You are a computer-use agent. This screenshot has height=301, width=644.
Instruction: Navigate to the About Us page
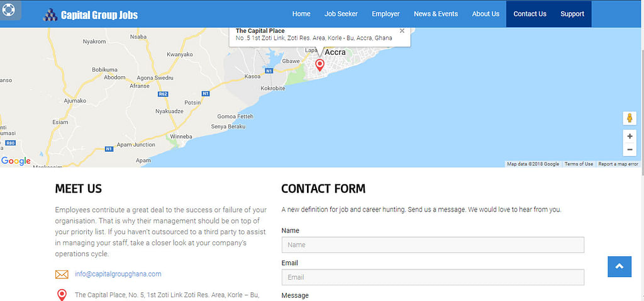click(486, 14)
